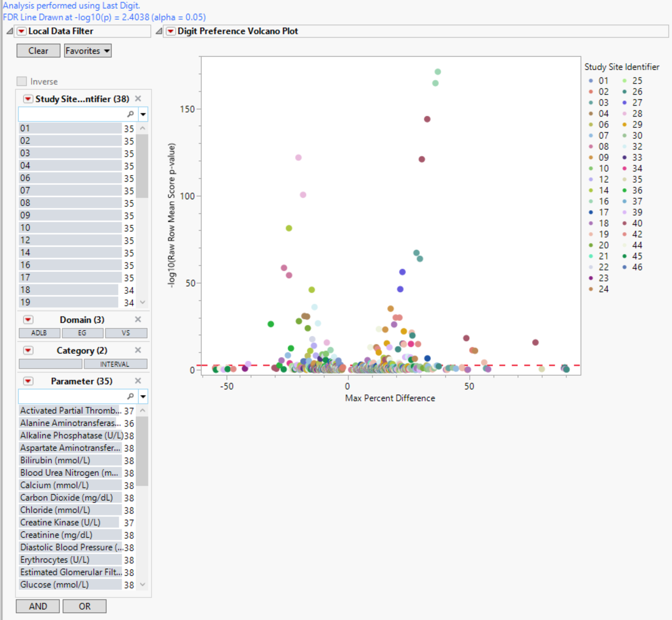Click the AND button
The image size is (672, 620).
(x=38, y=606)
